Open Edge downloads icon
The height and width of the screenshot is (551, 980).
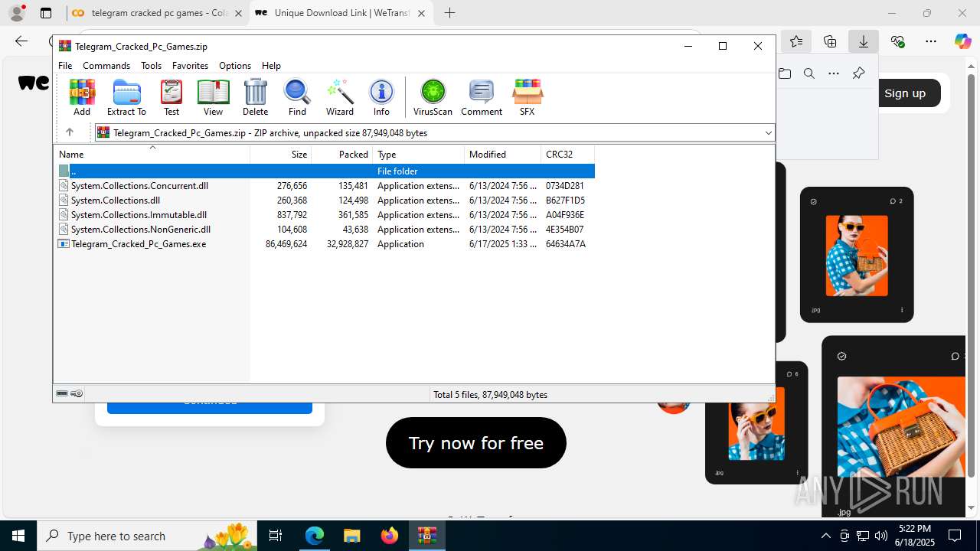tap(863, 41)
